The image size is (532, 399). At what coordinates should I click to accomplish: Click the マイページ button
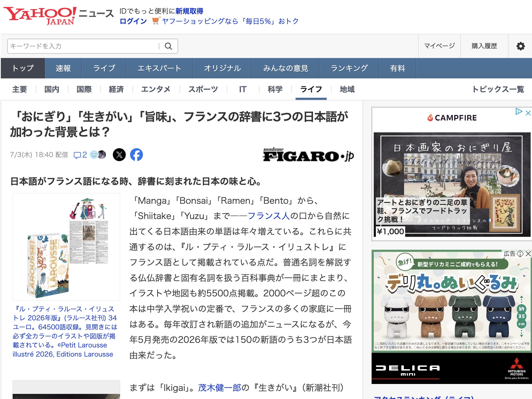439,46
